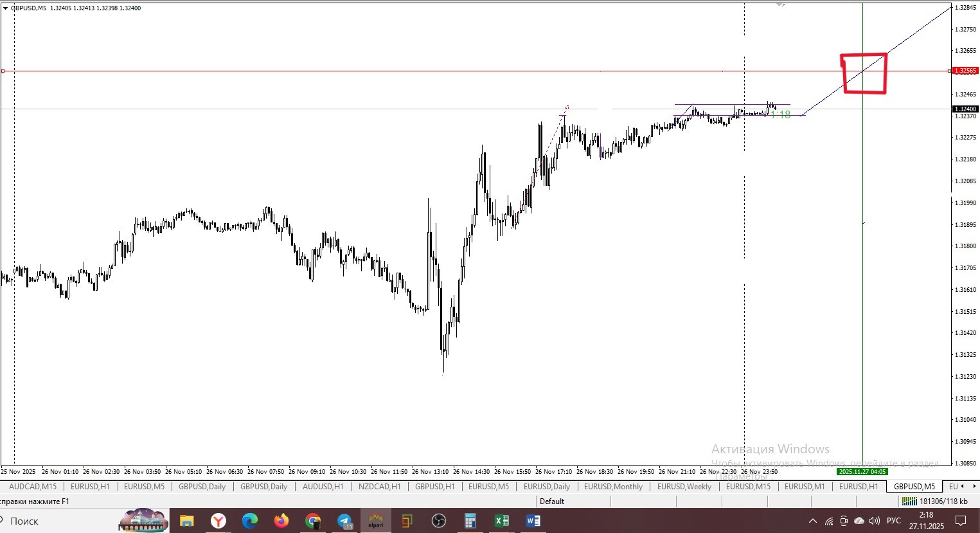Switch to the EURUSD,Weekly chart tab
Image resolution: width=980 pixels, height=533 pixels.
point(684,487)
